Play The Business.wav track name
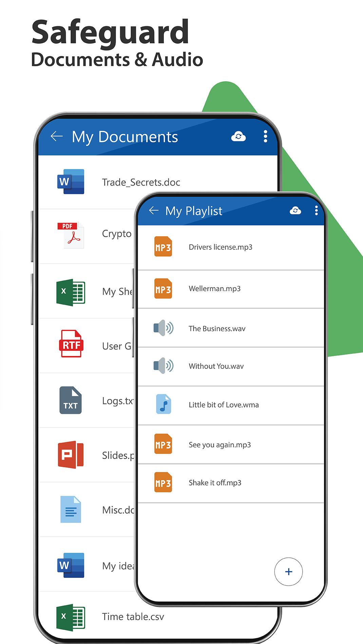Screen dimensions: 363x644 coord(217,328)
